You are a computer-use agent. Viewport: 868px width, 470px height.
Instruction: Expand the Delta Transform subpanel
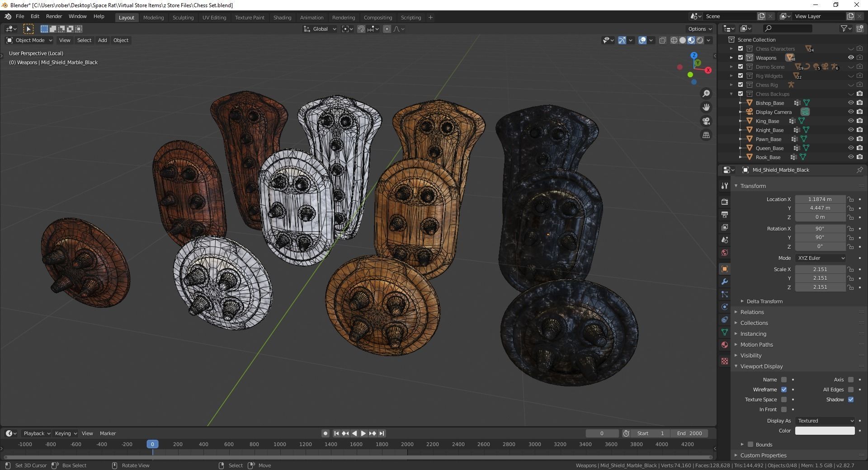coord(764,301)
